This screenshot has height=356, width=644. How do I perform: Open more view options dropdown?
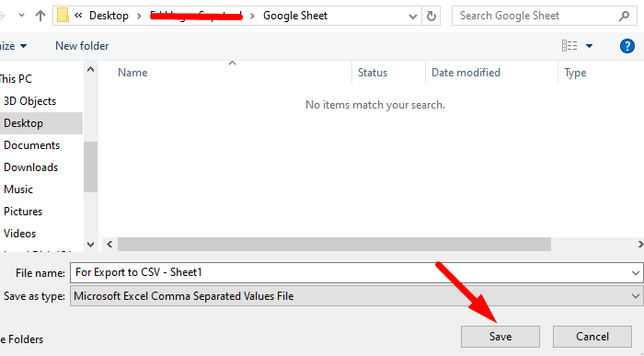589,46
